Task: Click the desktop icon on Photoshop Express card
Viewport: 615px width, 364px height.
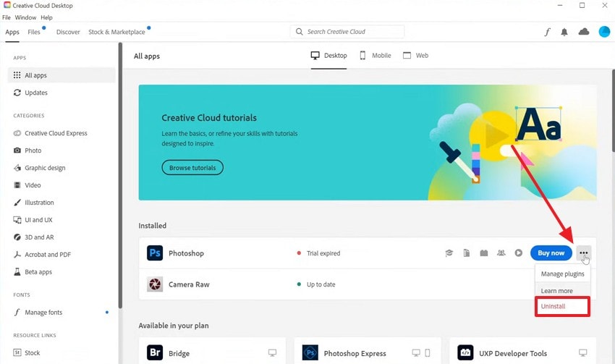Action: click(x=416, y=353)
